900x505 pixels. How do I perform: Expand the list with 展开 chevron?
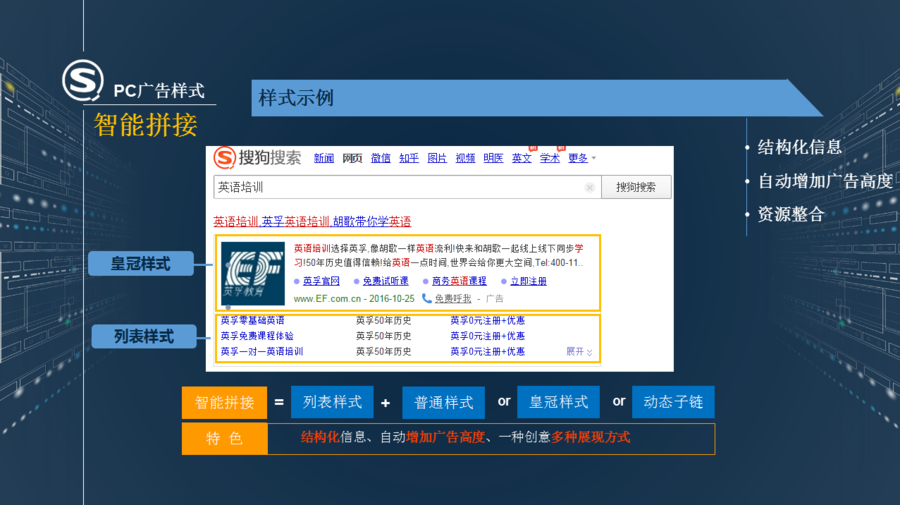click(579, 352)
